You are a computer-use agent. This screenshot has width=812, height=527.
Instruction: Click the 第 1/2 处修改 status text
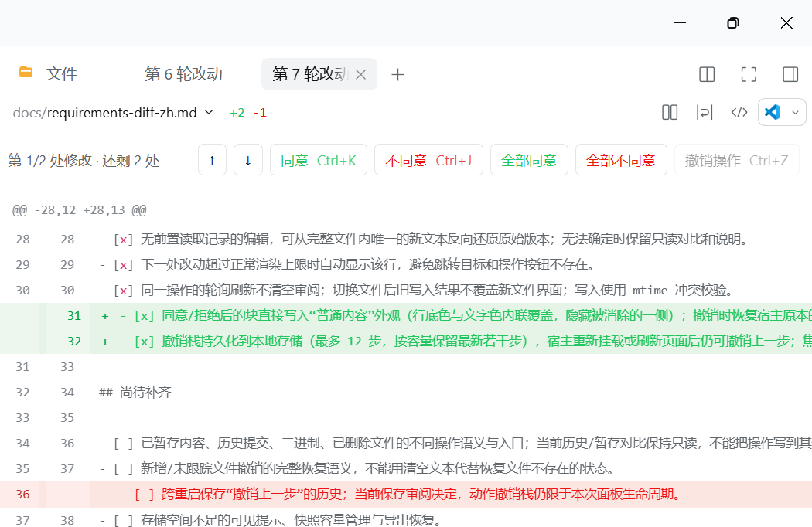(x=84, y=161)
